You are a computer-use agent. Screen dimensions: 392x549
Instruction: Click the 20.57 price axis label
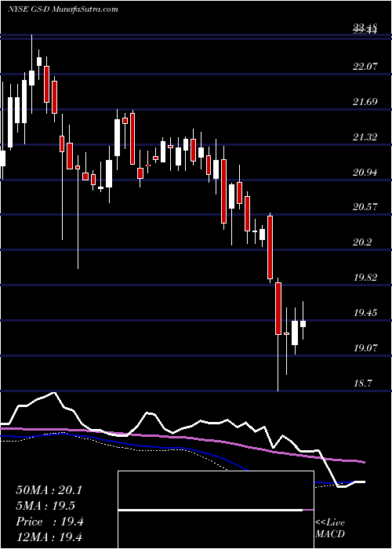[x=365, y=207]
